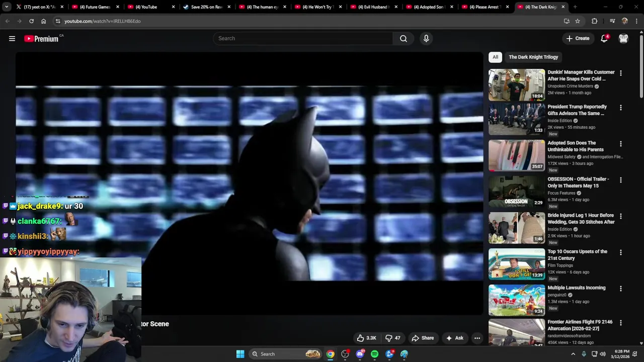Viewport: 644px width, 362px height.
Task: Click the search magnifier button
Action: 404,38
